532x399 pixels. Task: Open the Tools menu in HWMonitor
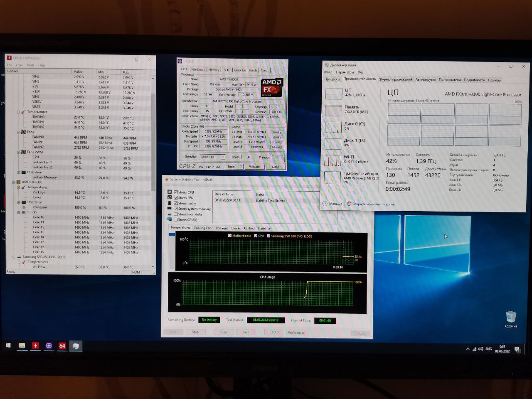[30, 65]
